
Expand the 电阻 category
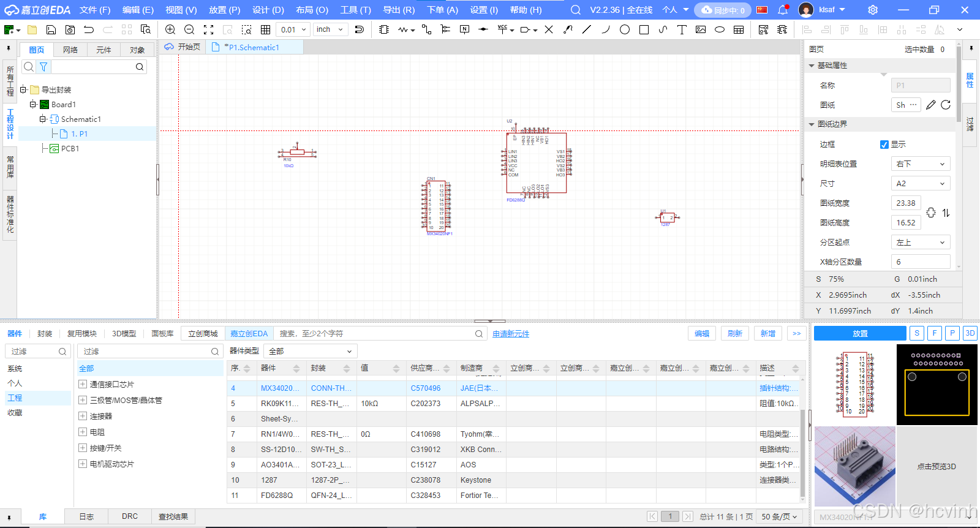83,432
